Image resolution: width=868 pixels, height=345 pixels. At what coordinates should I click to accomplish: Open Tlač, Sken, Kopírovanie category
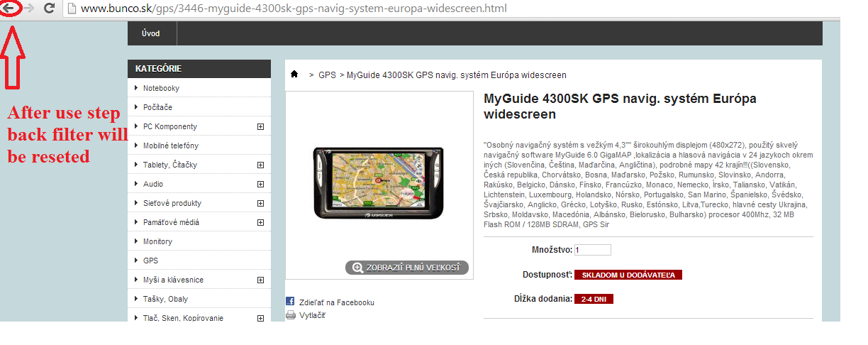coord(183,318)
